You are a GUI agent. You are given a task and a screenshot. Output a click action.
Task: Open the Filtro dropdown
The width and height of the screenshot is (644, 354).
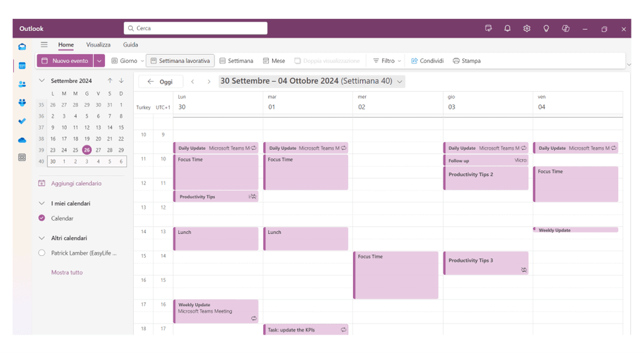[x=387, y=61]
